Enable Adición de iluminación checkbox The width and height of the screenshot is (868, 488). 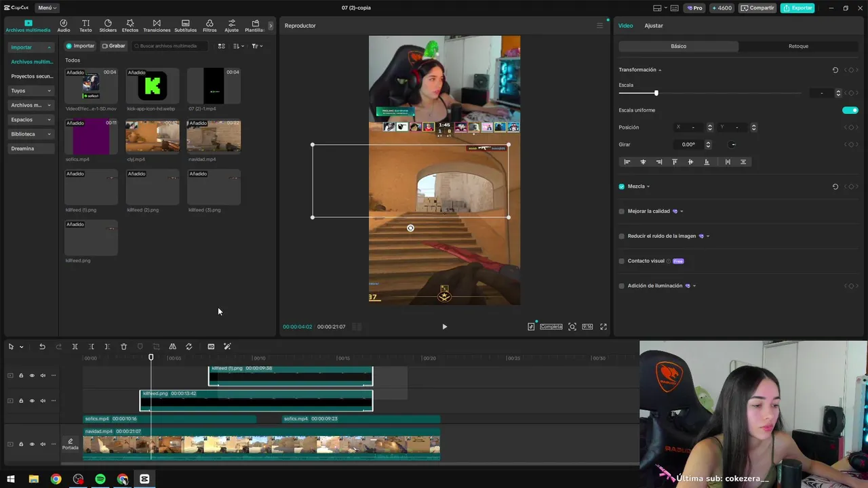pos(621,286)
